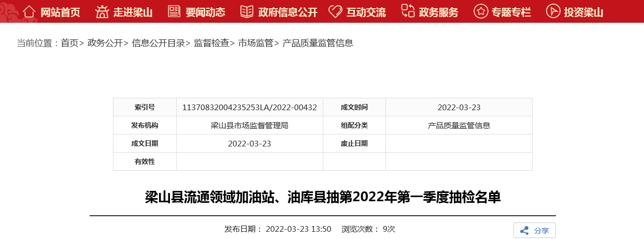Click the heart icon beside 互动交流
Image resolution: width=644 pixels, height=239 pixels.
pyautogui.click(x=335, y=11)
